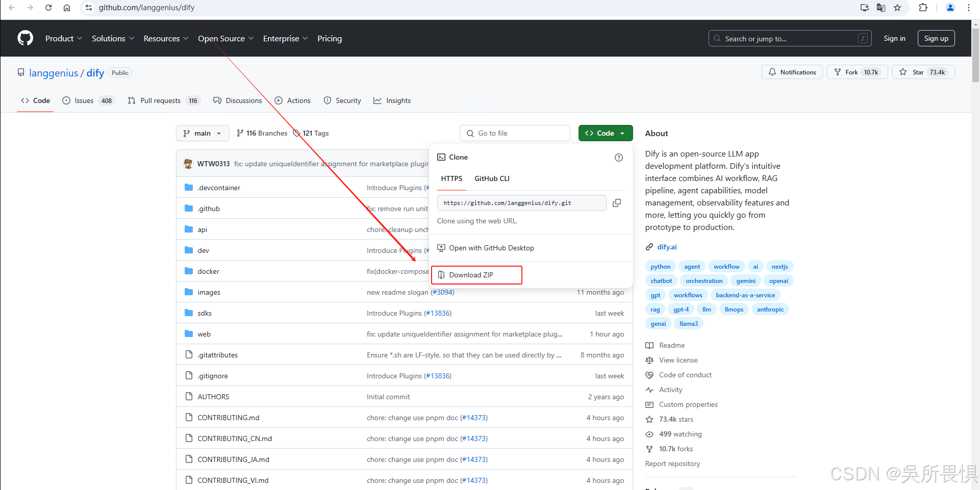
Task: Open the .devcontainer folder
Action: [219, 188]
